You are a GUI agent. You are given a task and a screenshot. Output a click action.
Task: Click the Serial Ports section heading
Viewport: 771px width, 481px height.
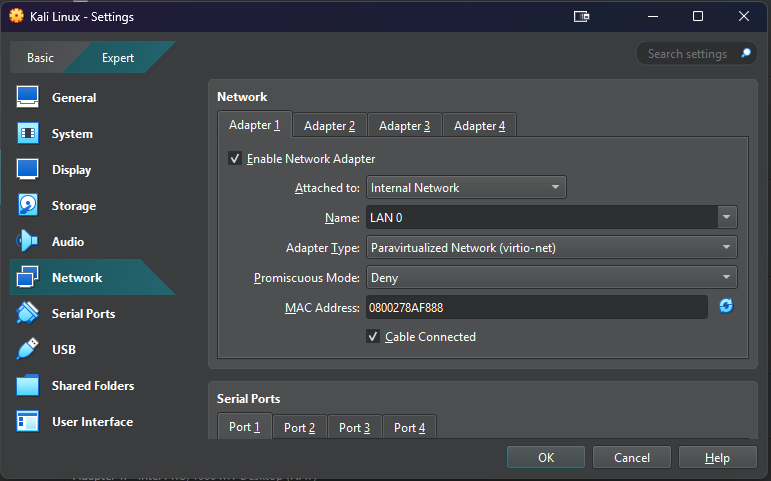[248, 398]
